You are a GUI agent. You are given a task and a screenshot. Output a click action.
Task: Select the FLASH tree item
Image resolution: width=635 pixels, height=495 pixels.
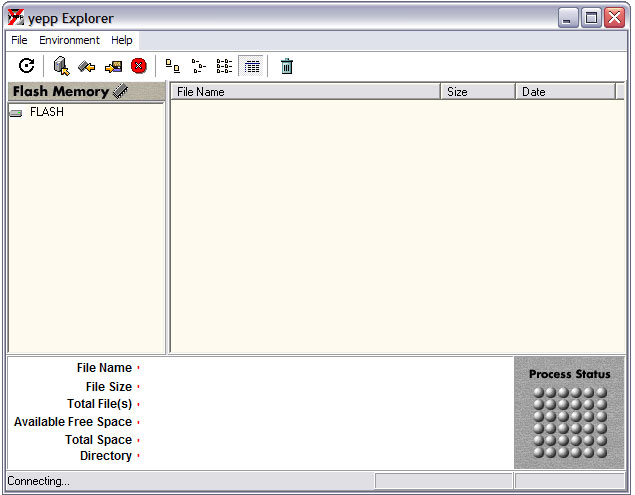[47, 112]
